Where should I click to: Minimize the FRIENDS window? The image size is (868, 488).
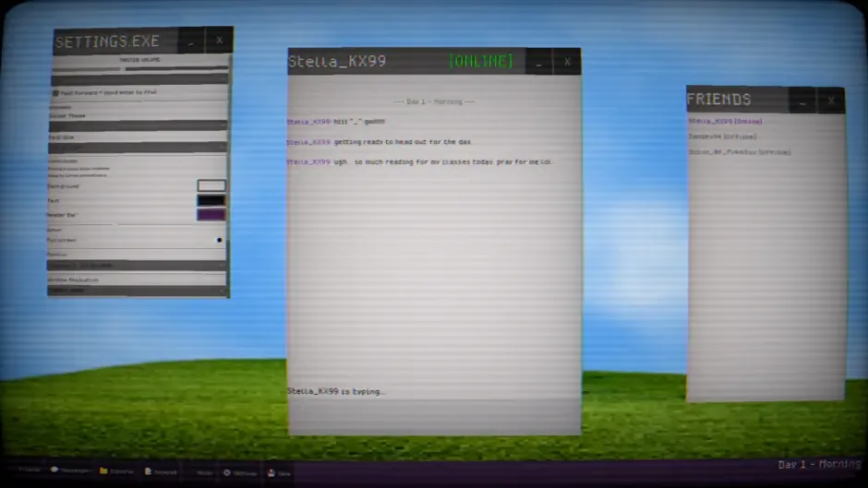coord(802,101)
